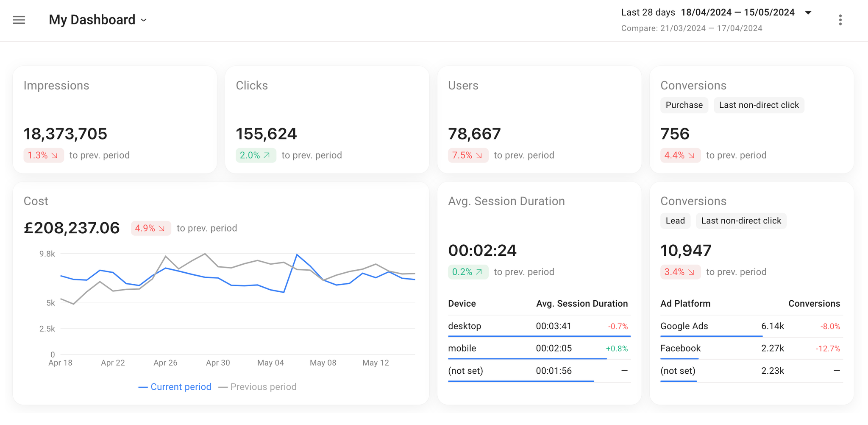Click the -12.7% Facebook change
868x425 pixels.
click(828, 349)
